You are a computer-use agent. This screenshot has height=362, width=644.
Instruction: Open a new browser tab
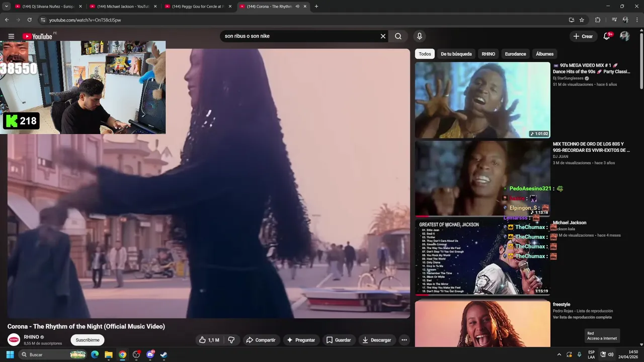pyautogui.click(x=316, y=7)
